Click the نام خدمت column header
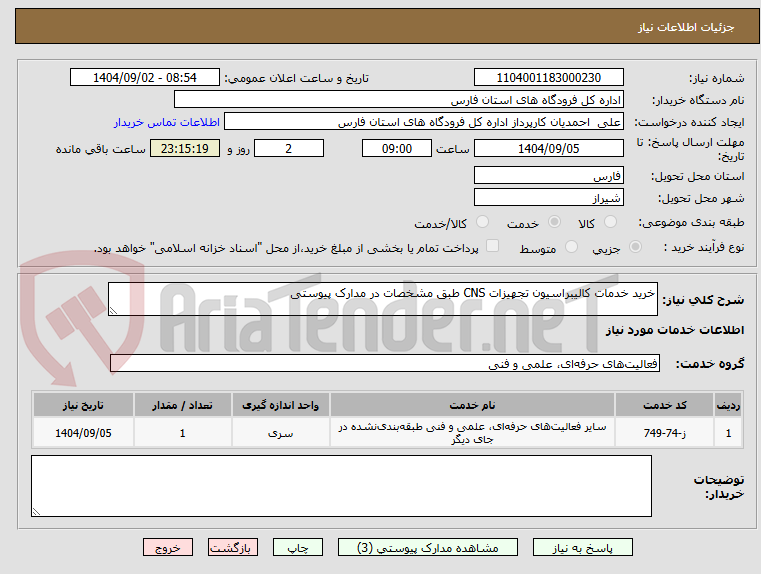 [472, 405]
